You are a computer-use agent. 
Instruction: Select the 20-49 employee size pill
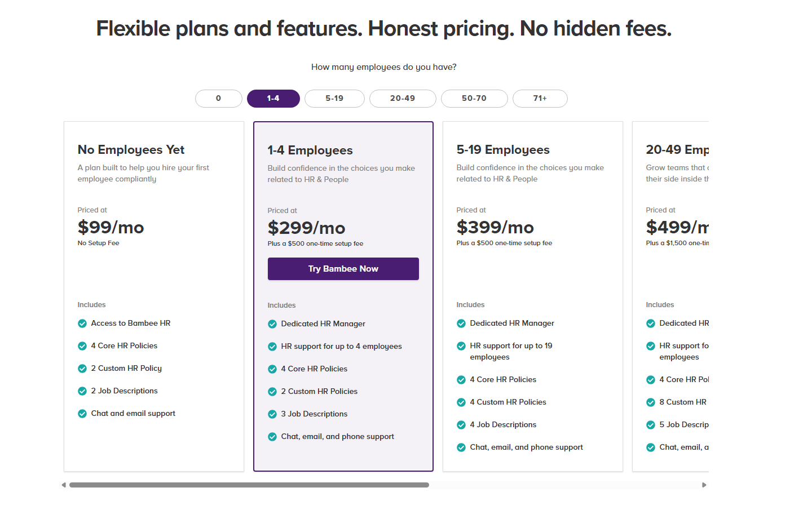click(x=403, y=99)
